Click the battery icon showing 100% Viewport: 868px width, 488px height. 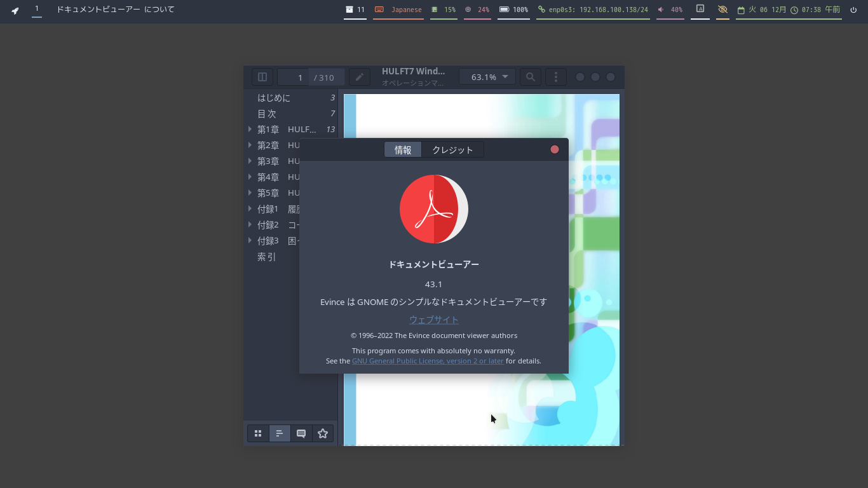pyautogui.click(x=504, y=10)
